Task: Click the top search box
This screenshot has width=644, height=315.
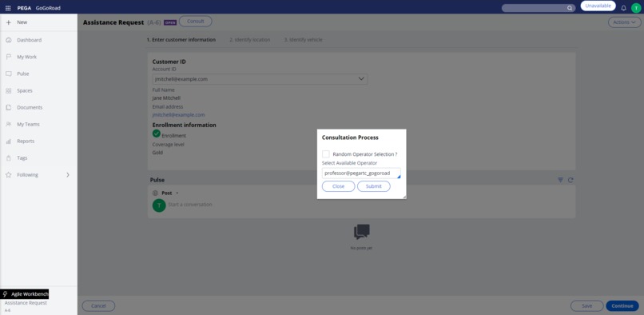Action: [539, 8]
